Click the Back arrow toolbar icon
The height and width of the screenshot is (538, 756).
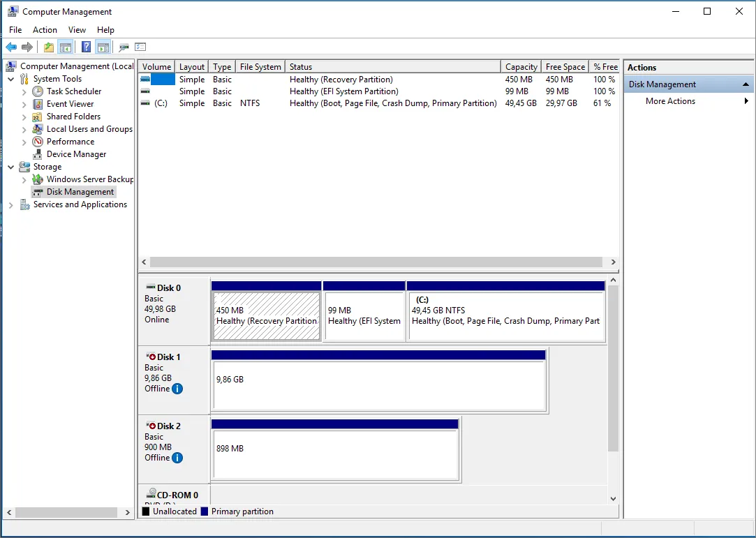click(11, 47)
